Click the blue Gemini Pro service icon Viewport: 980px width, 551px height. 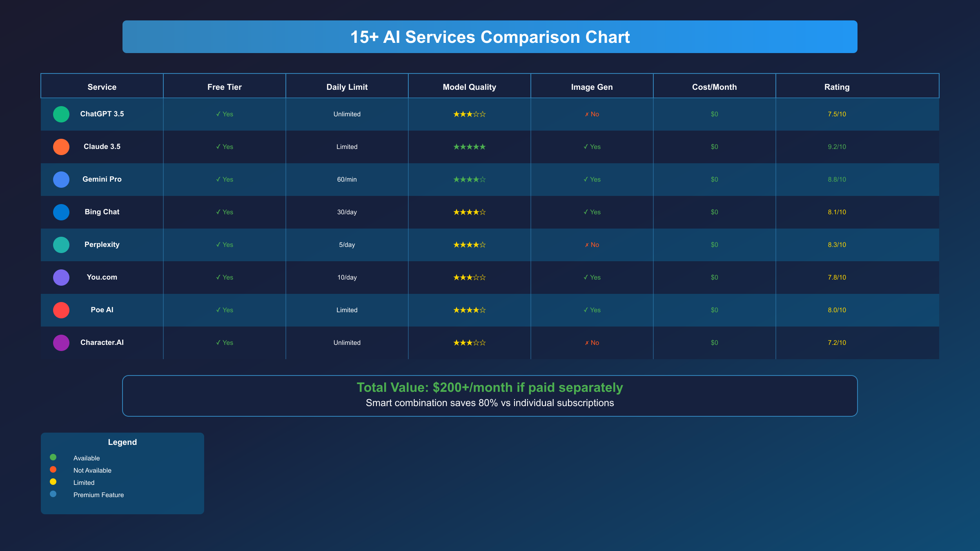(61, 180)
